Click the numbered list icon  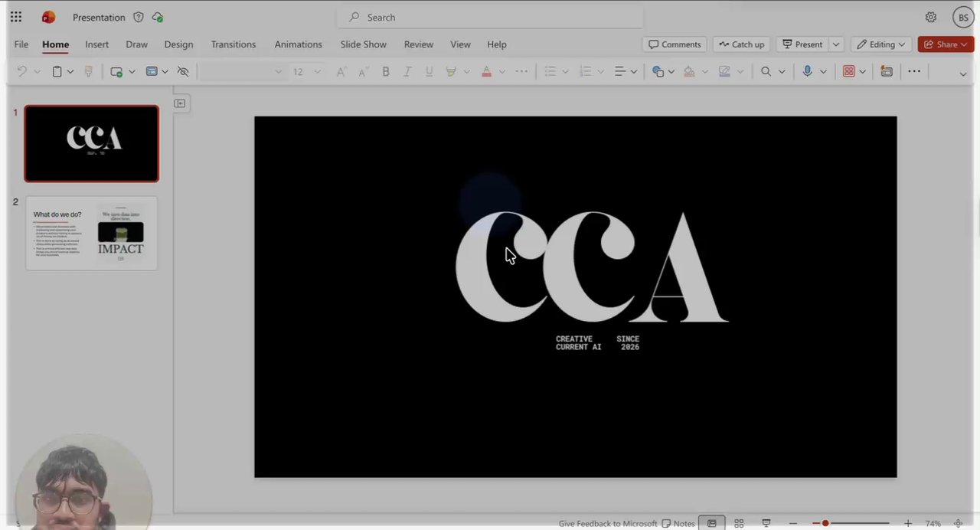coord(586,71)
